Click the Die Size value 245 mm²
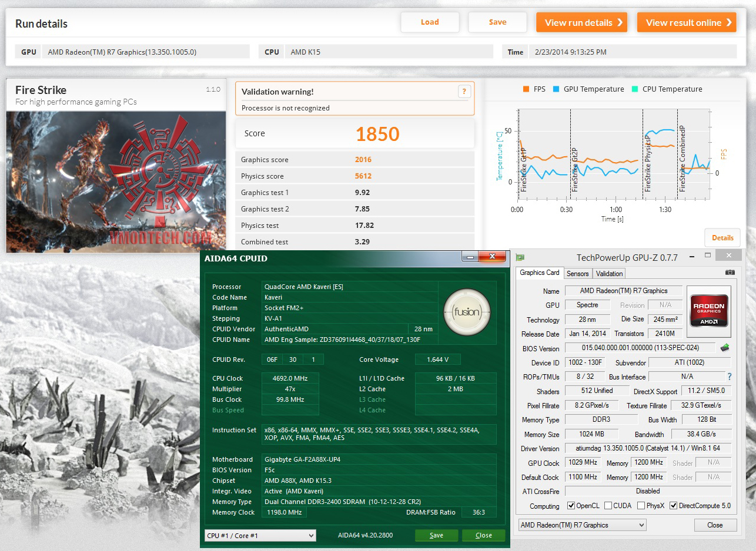The height and width of the screenshot is (551, 756). pyautogui.click(x=665, y=319)
